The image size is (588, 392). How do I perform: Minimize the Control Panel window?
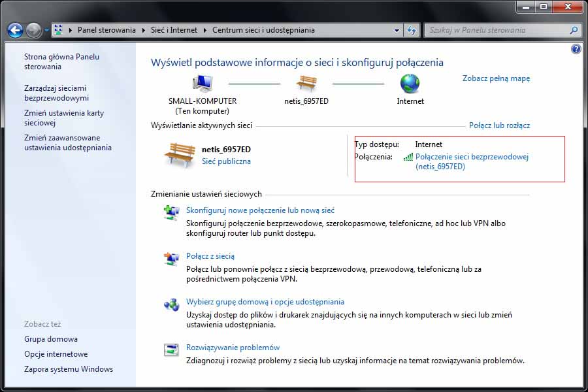[x=526, y=7]
